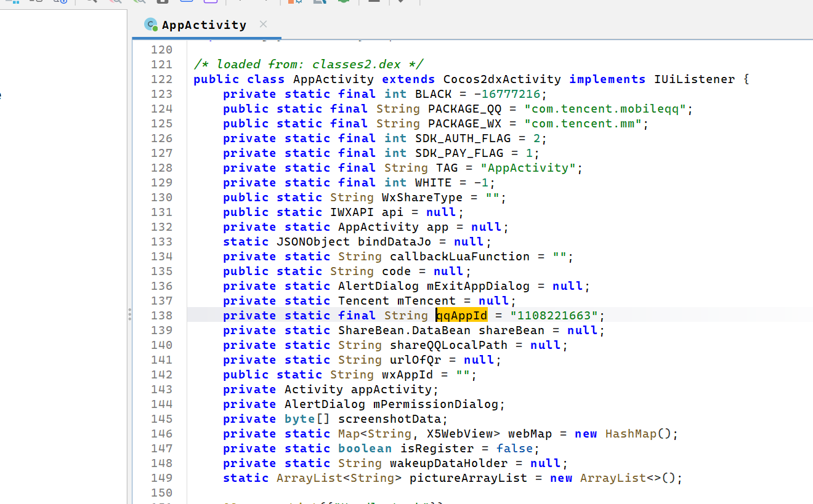Close the AppActivity tab
Screen dimensions: 813x504
point(263,25)
